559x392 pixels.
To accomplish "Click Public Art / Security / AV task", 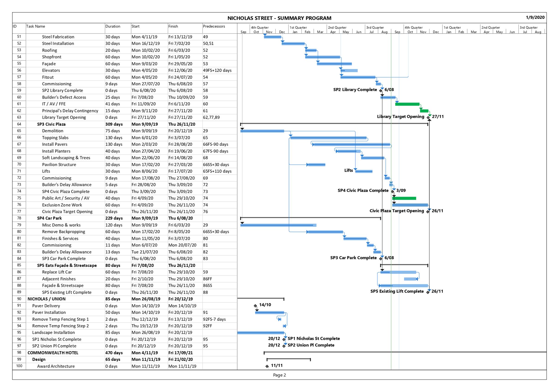I will click(66, 198).
